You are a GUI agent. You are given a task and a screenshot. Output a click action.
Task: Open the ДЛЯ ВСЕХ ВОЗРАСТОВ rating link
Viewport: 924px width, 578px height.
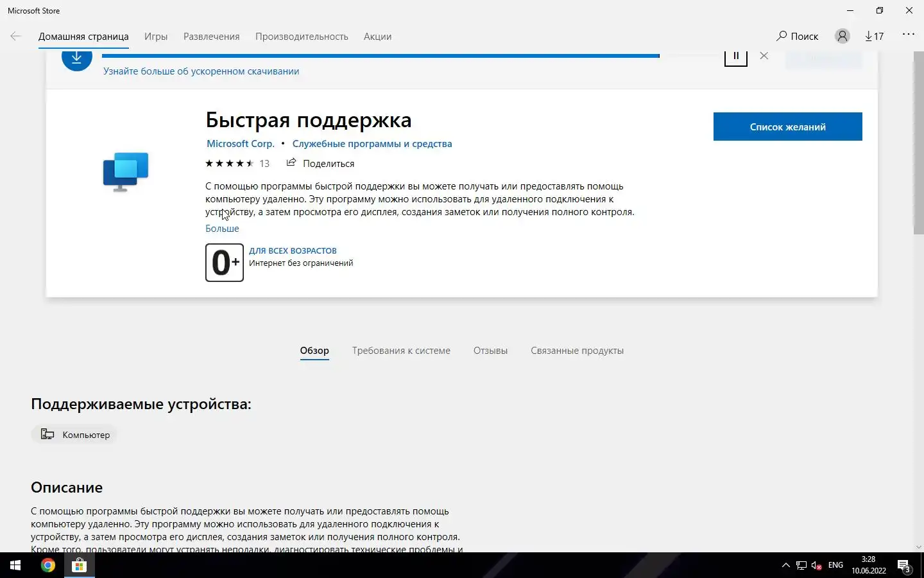tap(293, 251)
